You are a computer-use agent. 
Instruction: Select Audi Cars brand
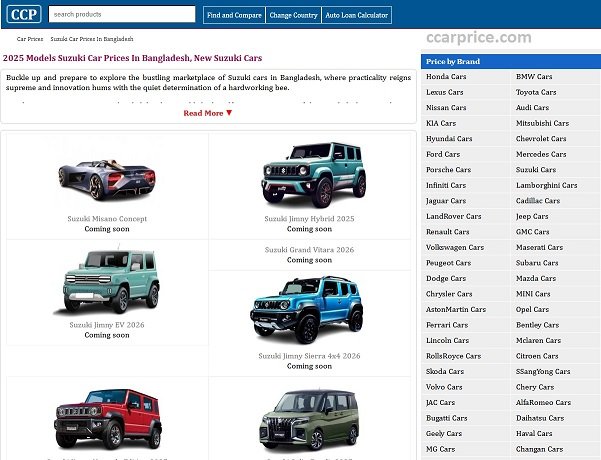click(532, 108)
